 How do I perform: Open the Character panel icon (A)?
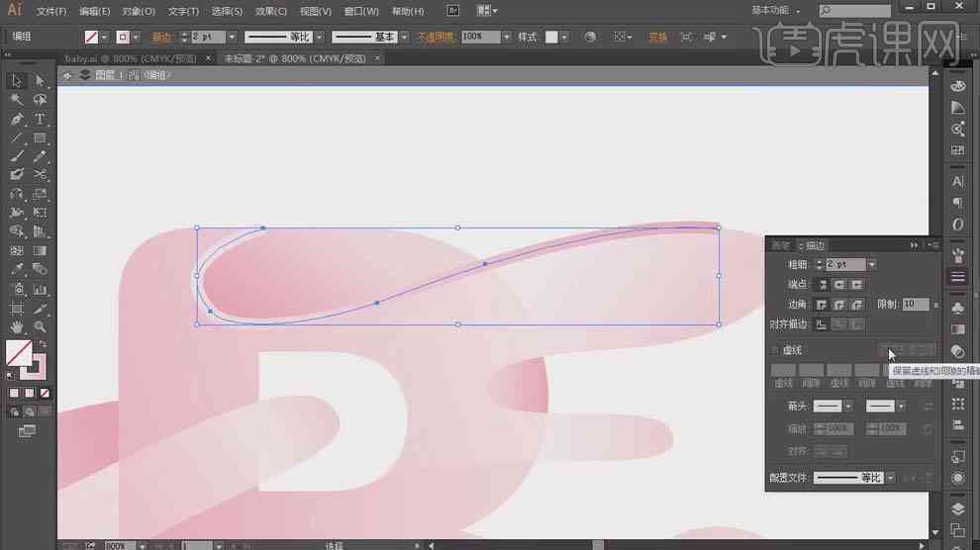(x=958, y=181)
